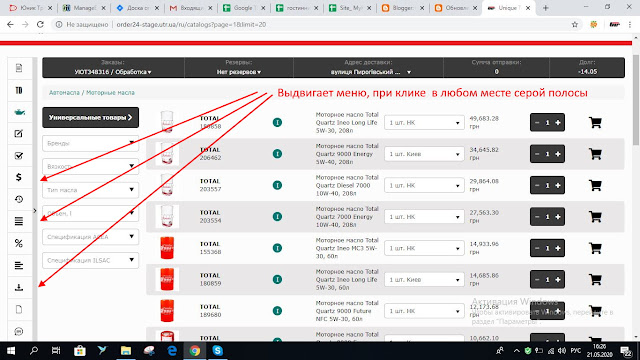Open stock selector for TOTAL 206462
The image size is (640, 360).
point(424,154)
